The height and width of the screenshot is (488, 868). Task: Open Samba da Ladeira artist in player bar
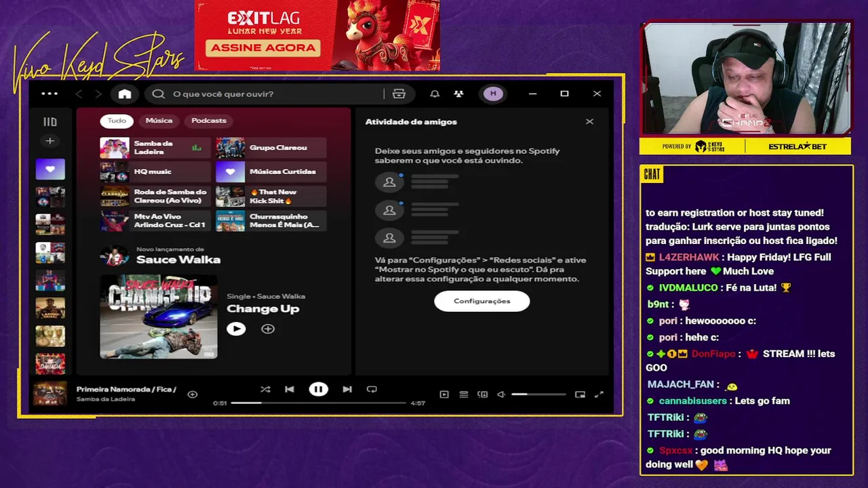(106, 399)
